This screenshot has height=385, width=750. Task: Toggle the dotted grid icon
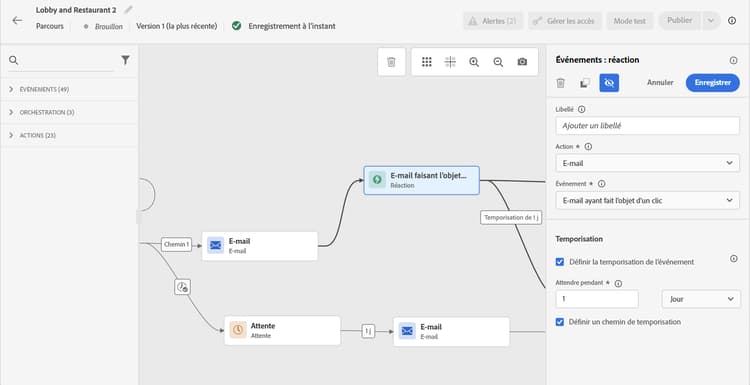[427, 62]
